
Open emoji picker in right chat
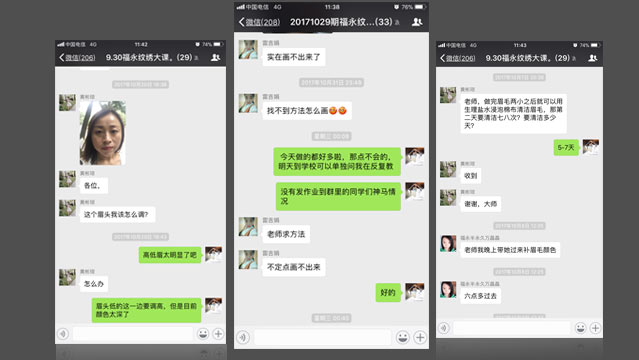[x=580, y=328]
